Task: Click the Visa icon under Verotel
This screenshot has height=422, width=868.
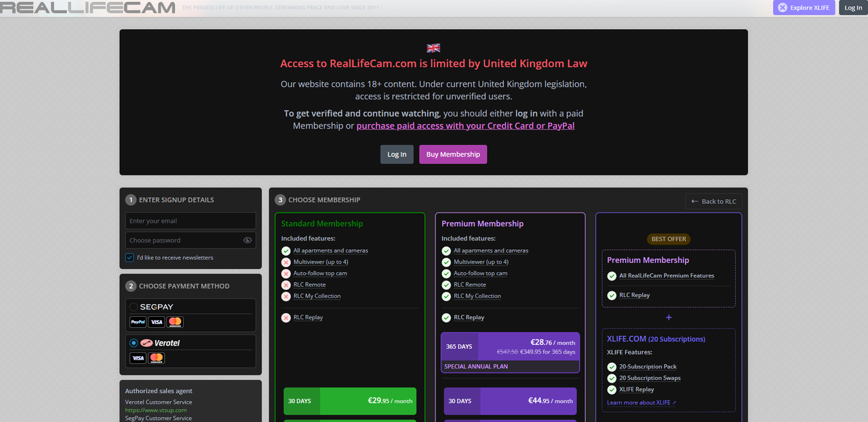Action: 138,358
